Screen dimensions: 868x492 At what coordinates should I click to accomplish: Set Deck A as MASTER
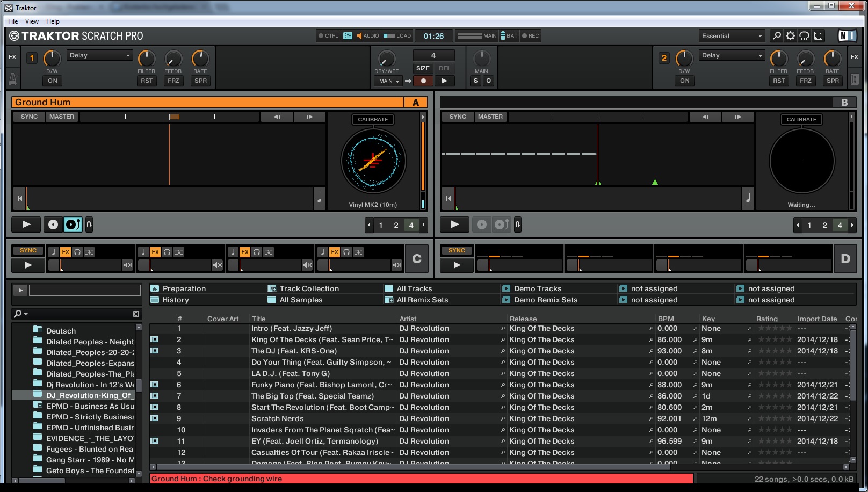pyautogui.click(x=62, y=117)
